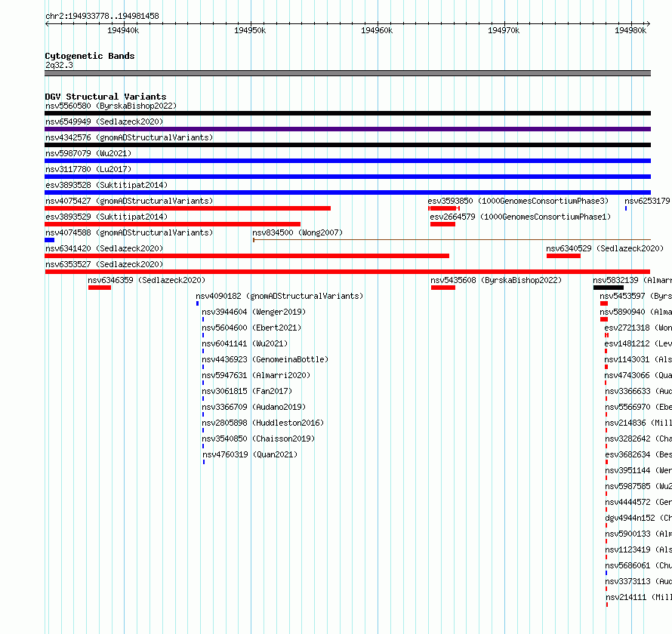Open the nsv4760319 (Quan2021) label

click(250, 454)
